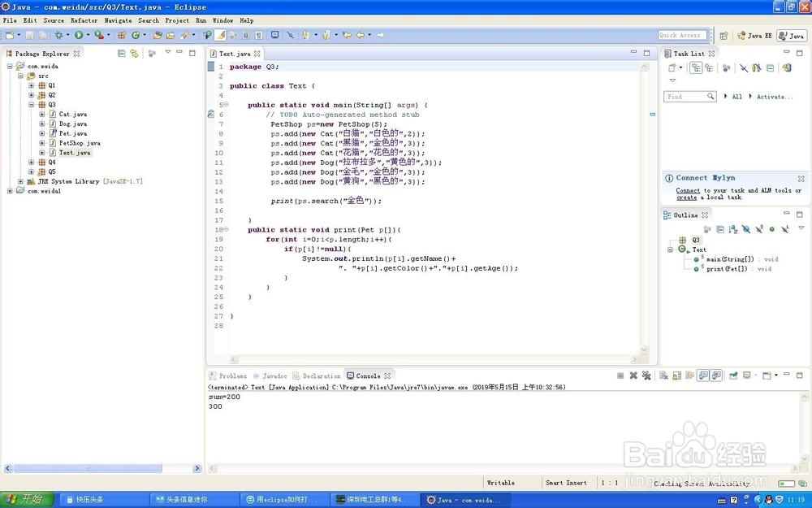The height and width of the screenshot is (508, 812).
Task: Toggle Show Console on Standard Error
Action: (x=717, y=376)
